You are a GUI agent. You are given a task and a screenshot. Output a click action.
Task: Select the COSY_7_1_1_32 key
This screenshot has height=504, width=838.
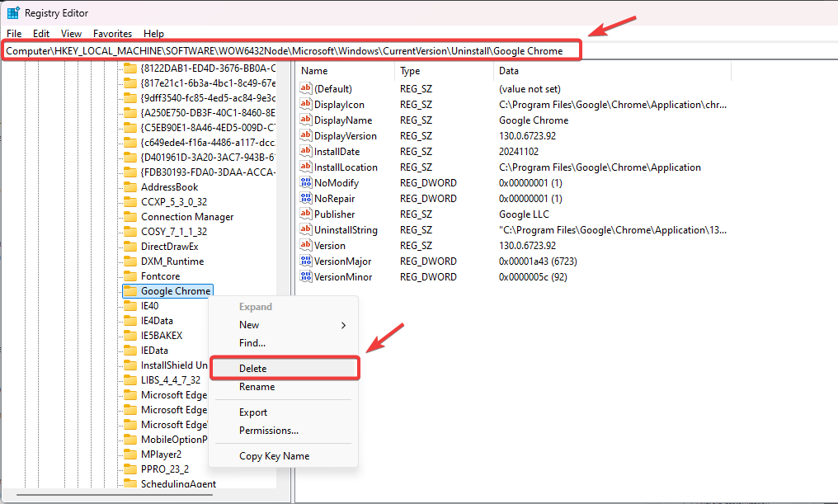click(174, 232)
